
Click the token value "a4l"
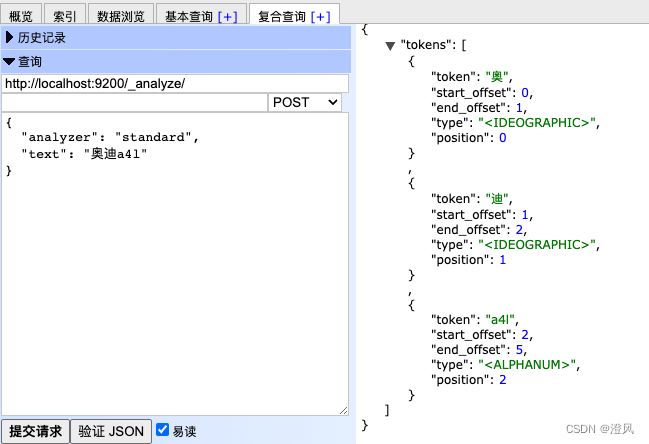pos(500,319)
